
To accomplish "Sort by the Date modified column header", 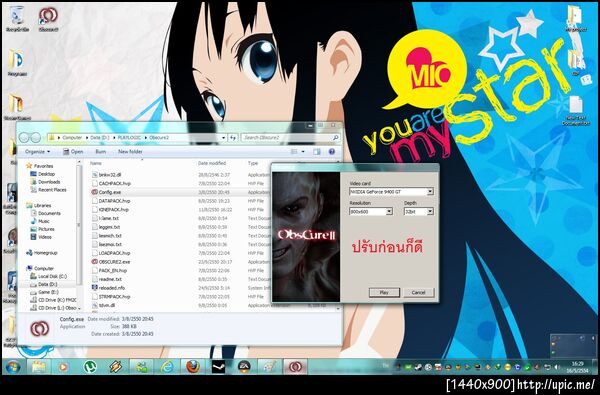I will coord(212,163).
